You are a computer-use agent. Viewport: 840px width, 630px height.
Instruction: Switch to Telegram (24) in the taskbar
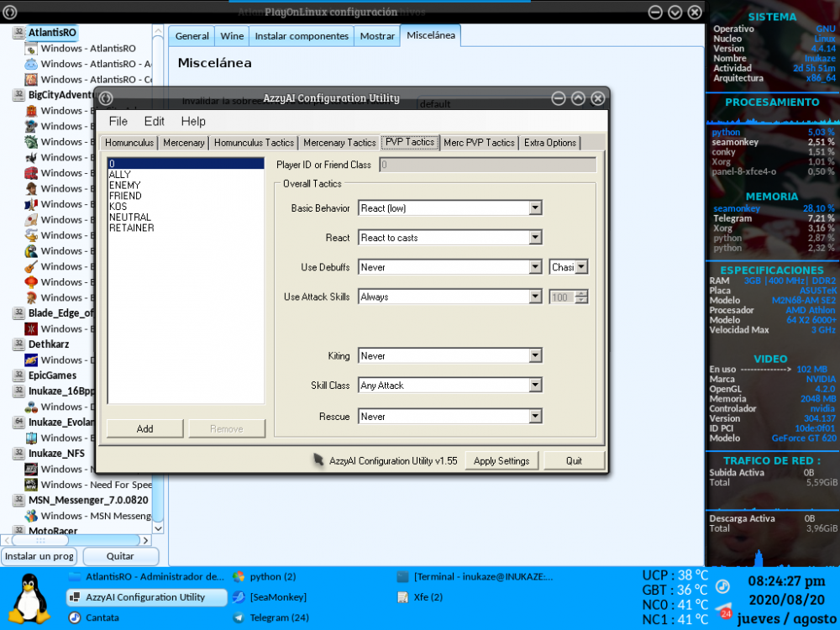click(279, 617)
